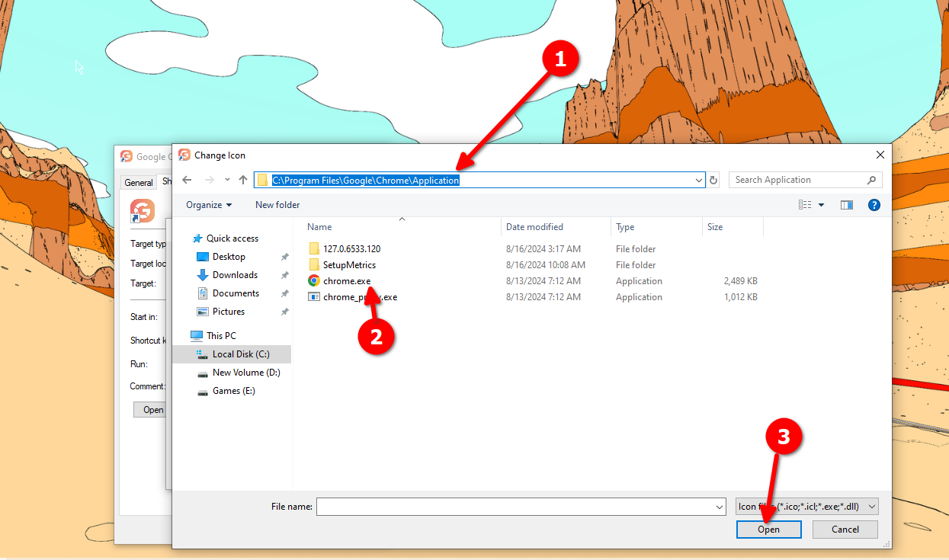The height and width of the screenshot is (560, 949).
Task: Click the 1,012 KB size cell
Action: 741,297
